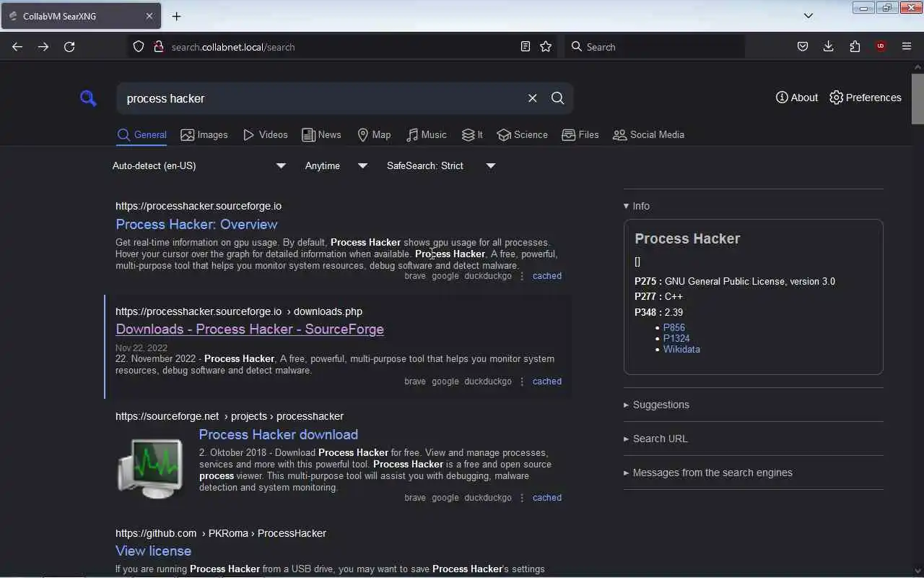List all tabs with the chevron button

click(808, 16)
